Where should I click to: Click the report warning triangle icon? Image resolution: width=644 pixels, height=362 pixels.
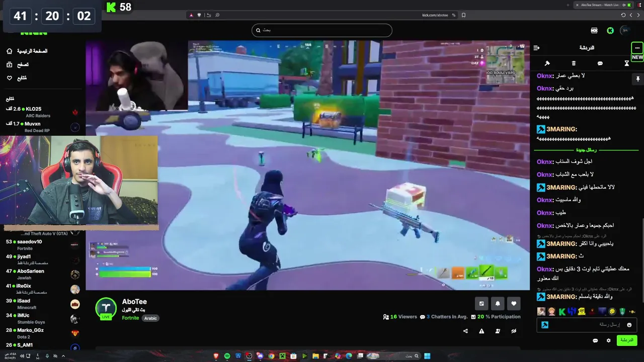(481, 331)
